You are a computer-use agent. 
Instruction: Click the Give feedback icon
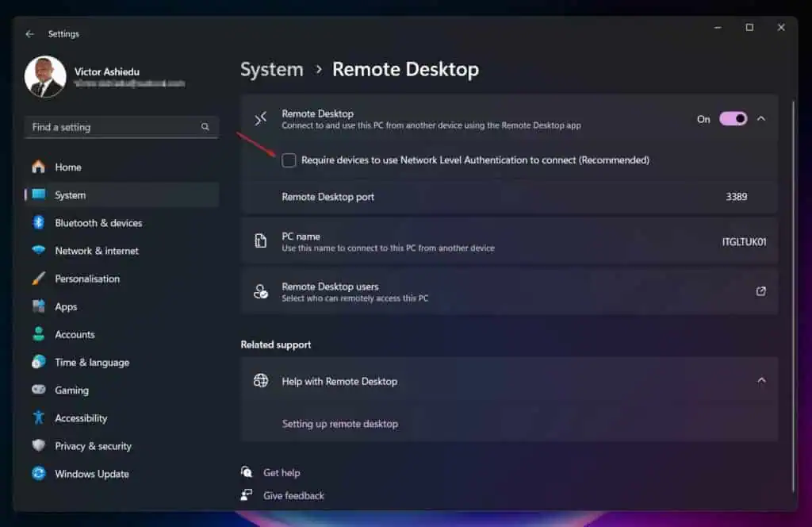click(247, 495)
